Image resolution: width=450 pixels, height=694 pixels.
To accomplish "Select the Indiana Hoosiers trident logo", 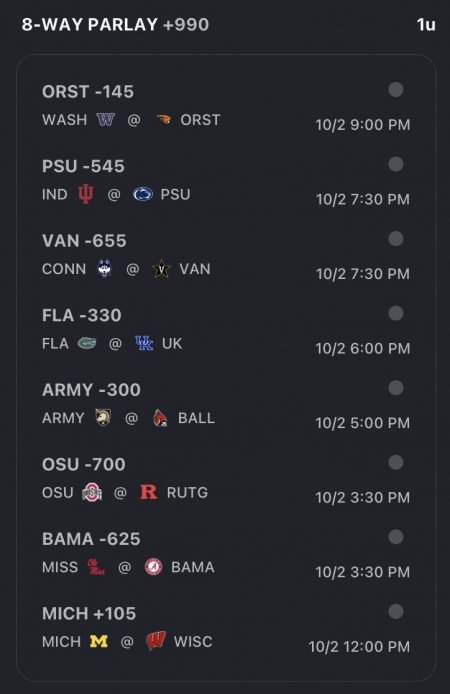I will click(x=86, y=194).
